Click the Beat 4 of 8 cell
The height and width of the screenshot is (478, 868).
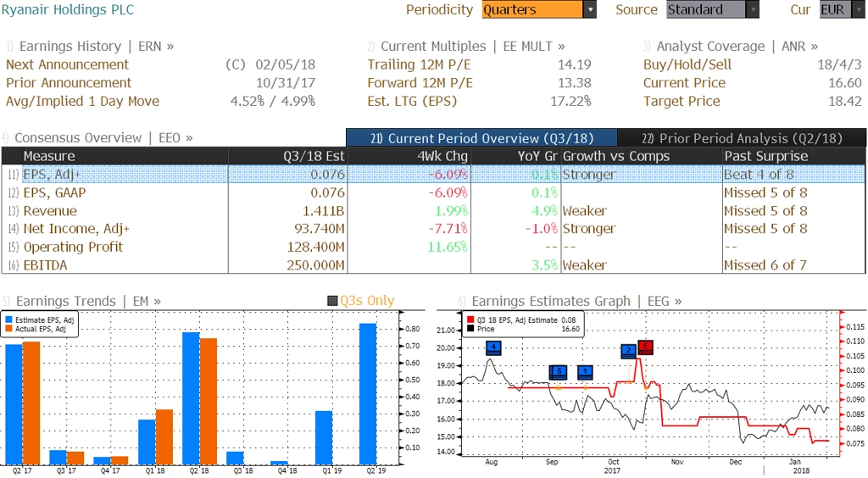click(x=759, y=175)
